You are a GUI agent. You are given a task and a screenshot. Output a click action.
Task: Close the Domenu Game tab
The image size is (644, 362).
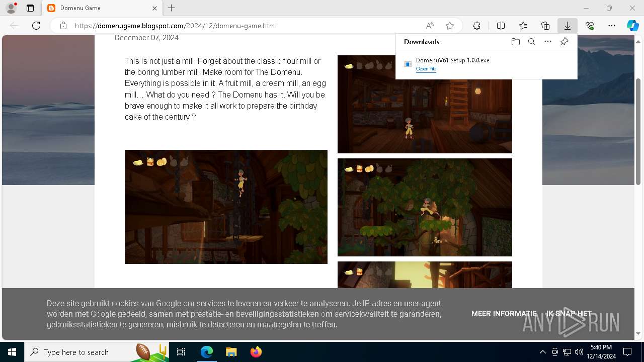point(154,8)
